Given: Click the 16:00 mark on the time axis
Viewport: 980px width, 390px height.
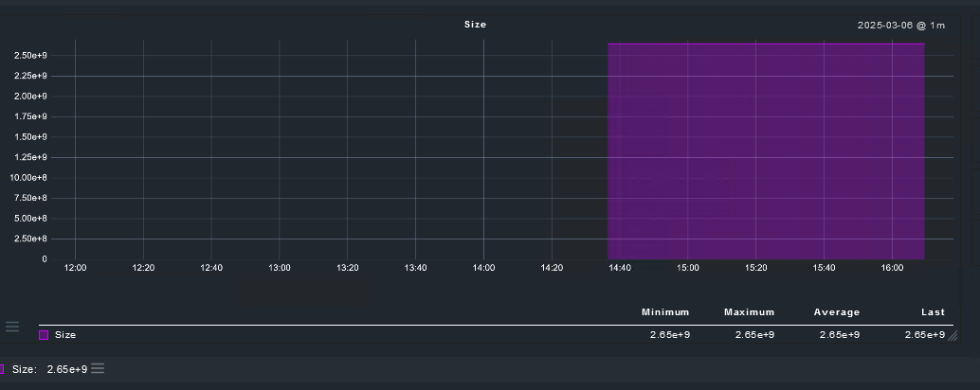Looking at the screenshot, I should [x=892, y=269].
